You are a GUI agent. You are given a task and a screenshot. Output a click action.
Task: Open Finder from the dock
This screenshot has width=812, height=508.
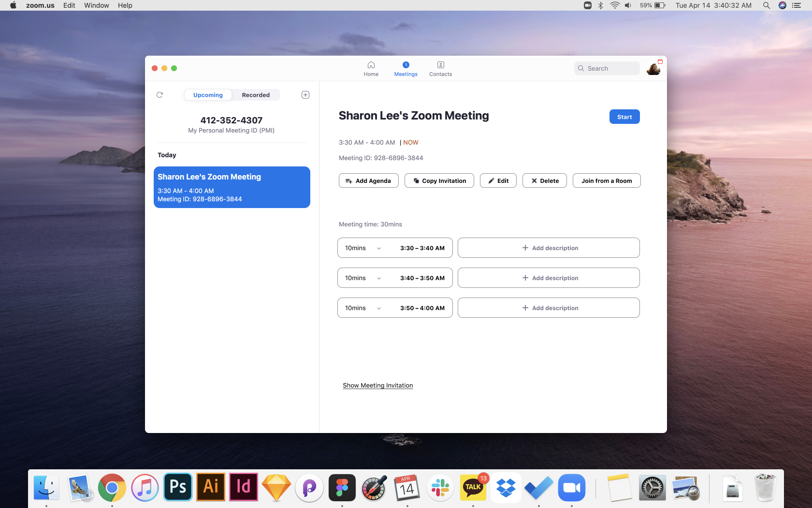click(x=46, y=488)
